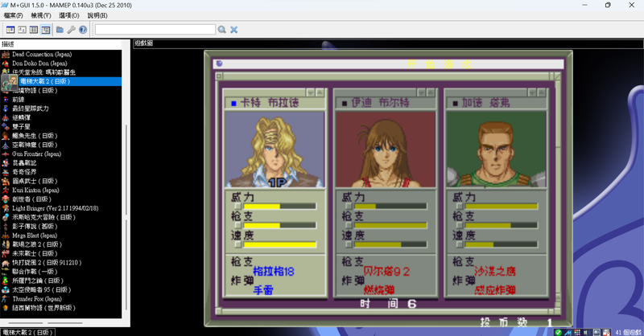Click the game screenshot preview image

pyautogui.click(x=388, y=188)
